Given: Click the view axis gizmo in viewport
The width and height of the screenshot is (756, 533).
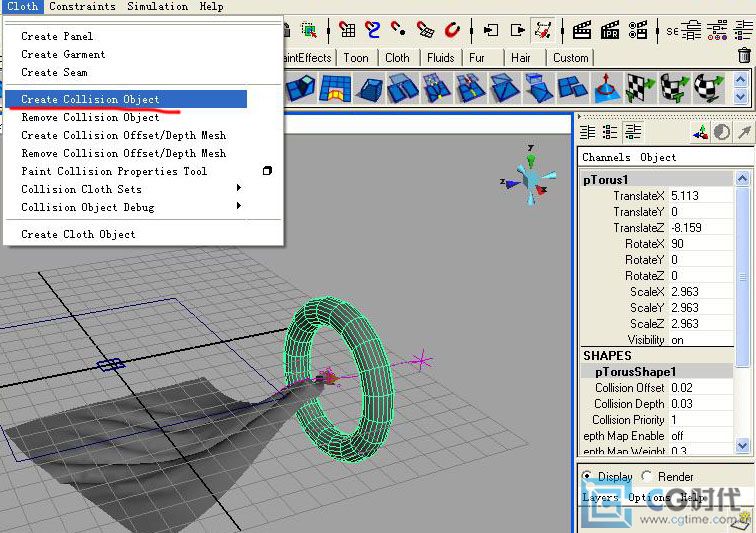Looking at the screenshot, I should 529,176.
